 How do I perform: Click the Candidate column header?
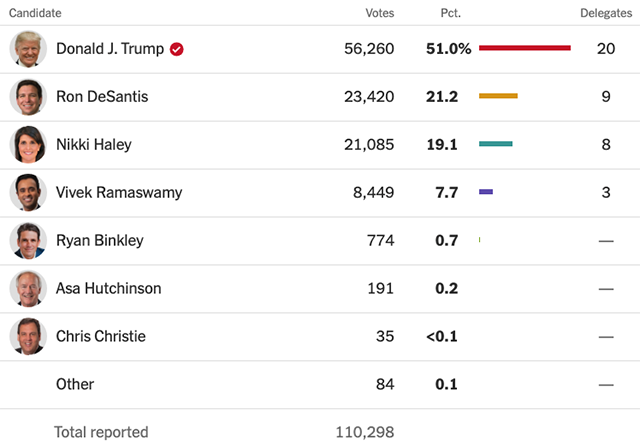coord(35,13)
